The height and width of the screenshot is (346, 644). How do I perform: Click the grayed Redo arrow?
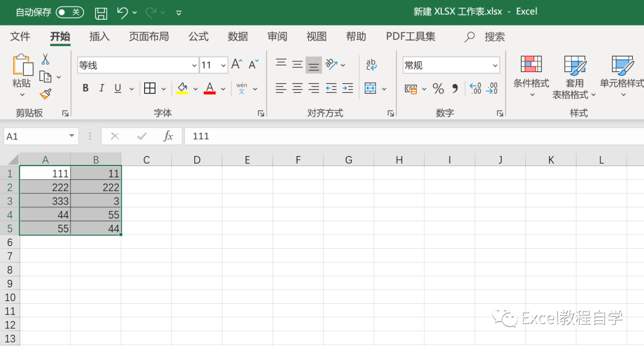(151, 13)
